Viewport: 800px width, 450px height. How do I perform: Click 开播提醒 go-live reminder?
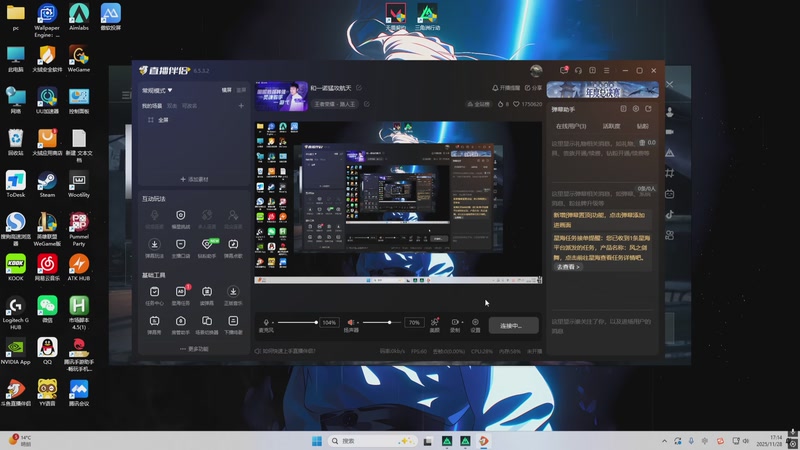point(506,88)
